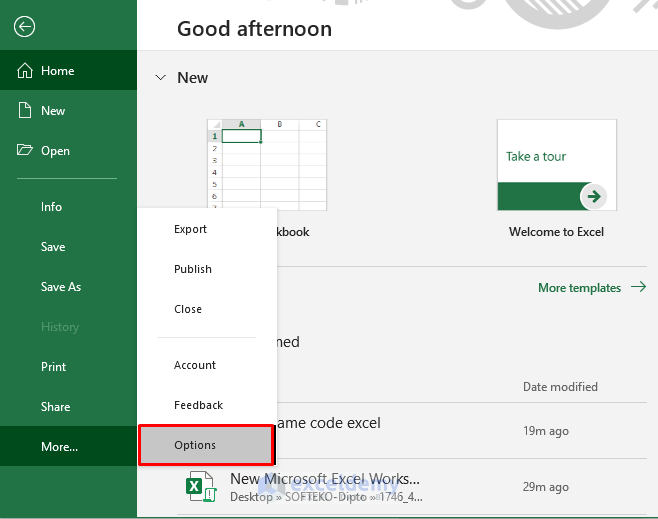Open Excel Options from the menu
Screen dimensions: 658x519
click(x=206, y=445)
